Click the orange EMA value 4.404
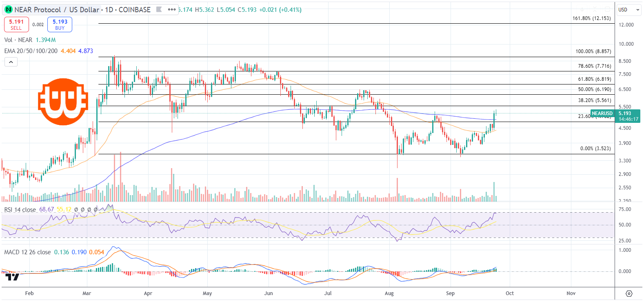The width and height of the screenshot is (644, 302). pos(68,51)
